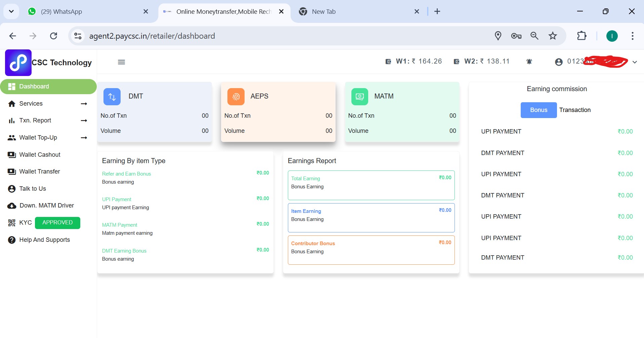Click Refer and Earn Bonus link
644x338 pixels.
[126, 174]
